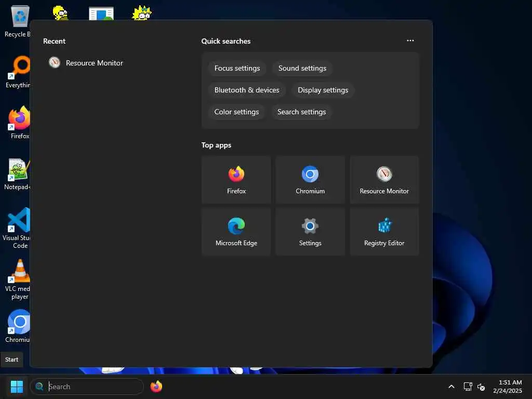Open Resource Monitor tile in Top apps

384,180
